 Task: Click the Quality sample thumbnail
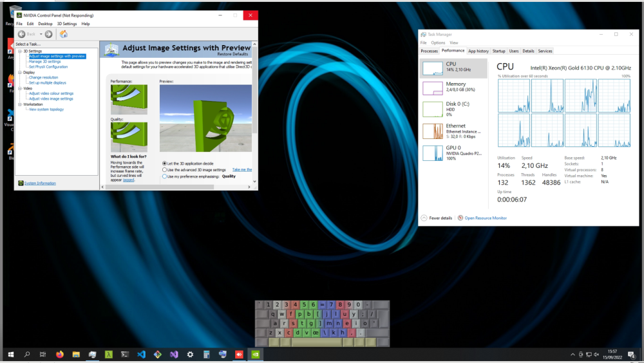[129, 137]
